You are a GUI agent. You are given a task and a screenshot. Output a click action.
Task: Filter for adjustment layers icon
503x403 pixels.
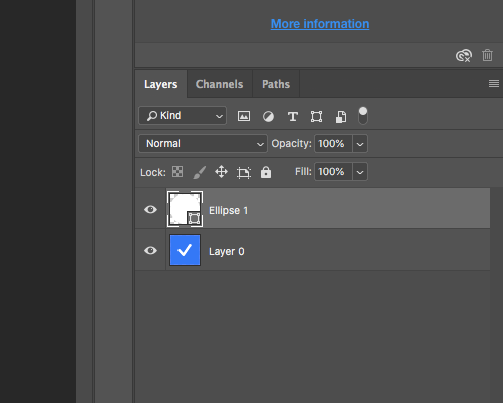[268, 116]
